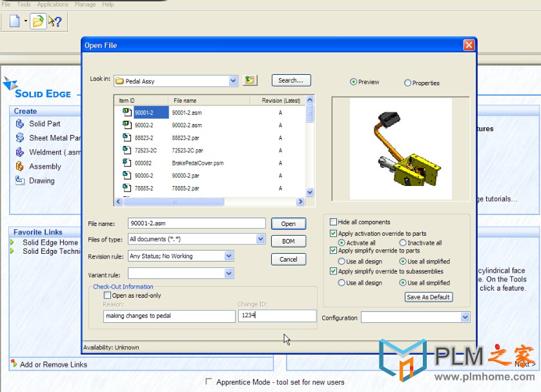Toggle Apply simplify override to parts

click(333, 251)
